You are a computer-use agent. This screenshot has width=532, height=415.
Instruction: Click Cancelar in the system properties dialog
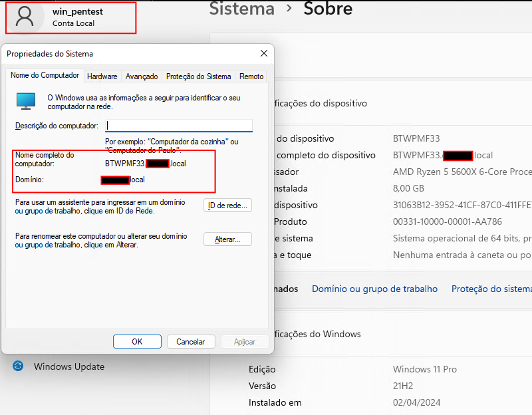pos(190,341)
